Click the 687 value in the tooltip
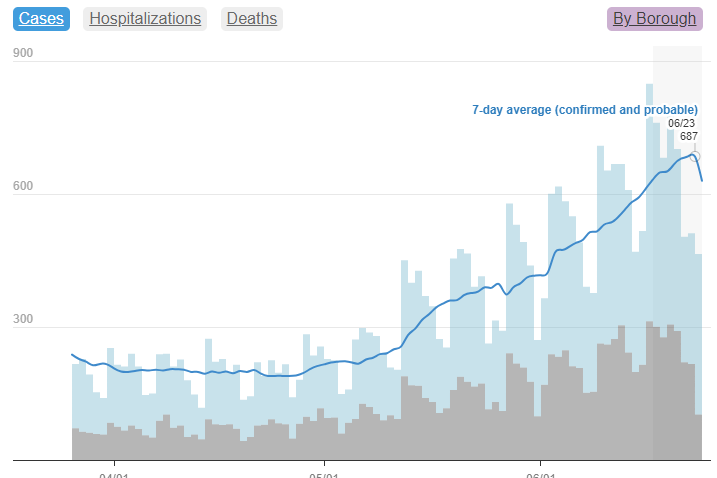Screen dimensions: 717x478 coord(689,137)
